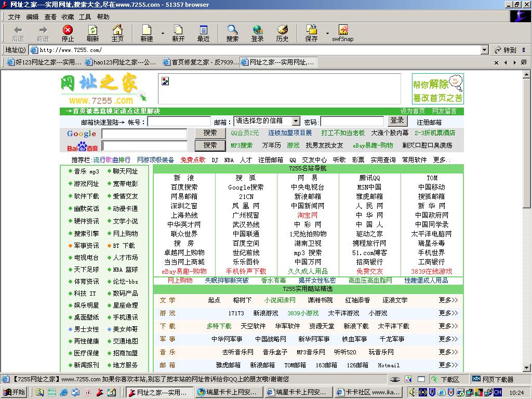
Task: Expand the address bar URL dropdown
Action: [x=484, y=50]
